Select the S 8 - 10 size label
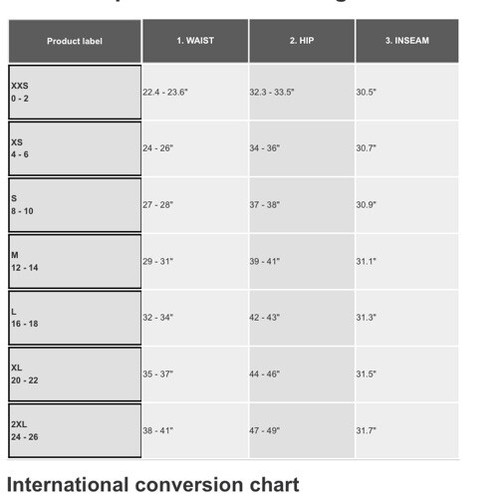This screenshot has height=500, width=498. [x=75, y=205]
